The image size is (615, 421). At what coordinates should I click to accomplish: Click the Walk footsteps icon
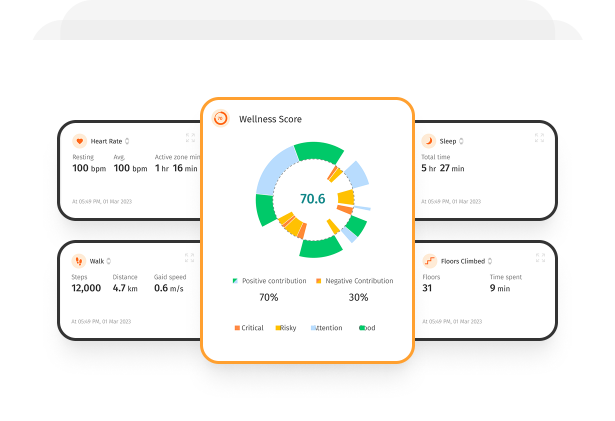(79, 261)
